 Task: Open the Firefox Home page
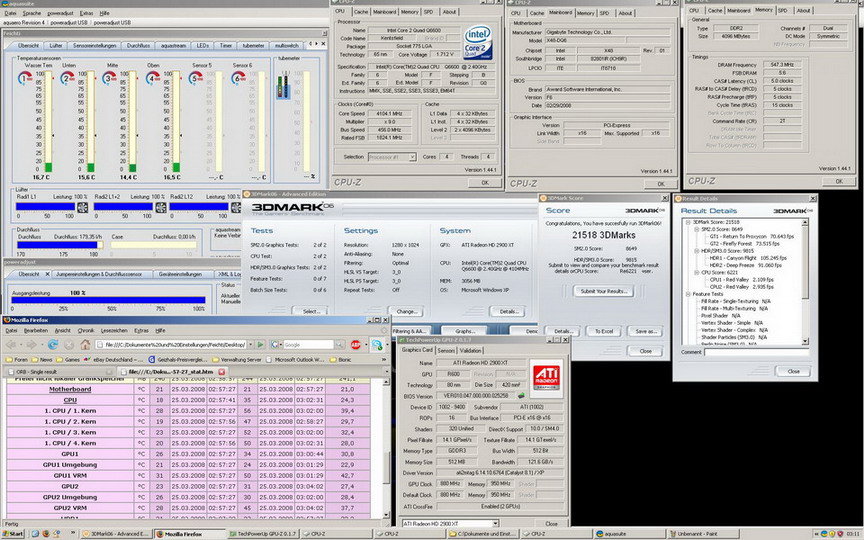point(85,344)
